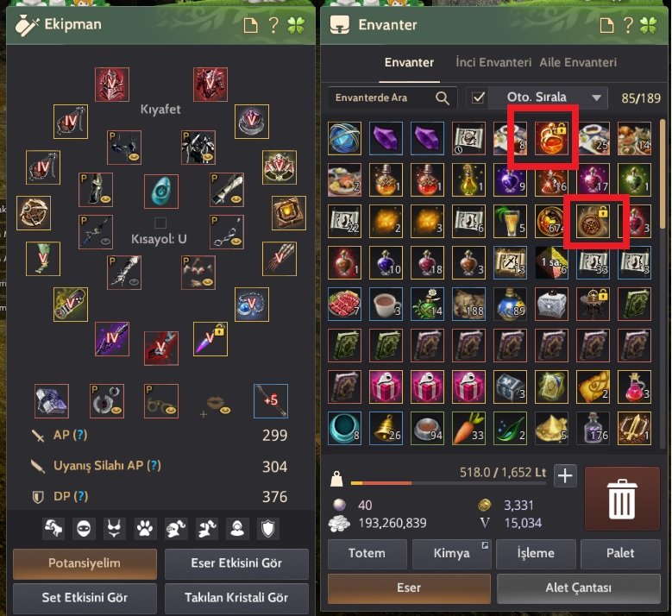Open the Ekipman window page icon
The image size is (672, 616).
point(251,26)
